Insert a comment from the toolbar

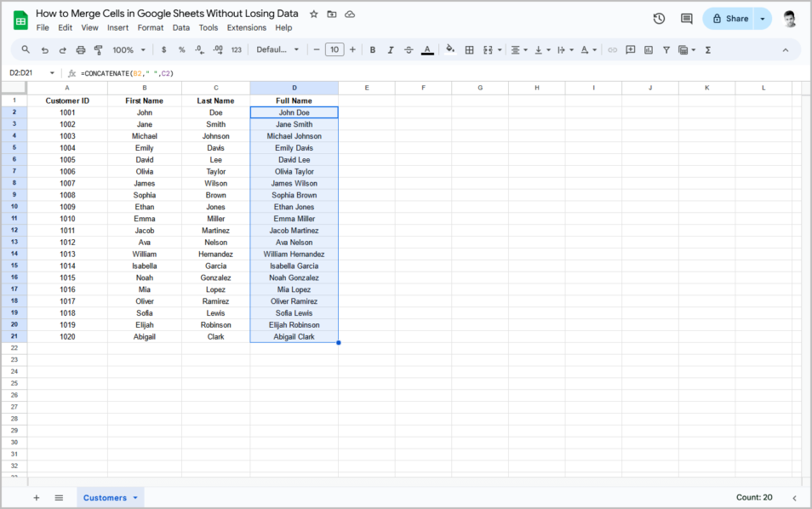pyautogui.click(x=630, y=49)
